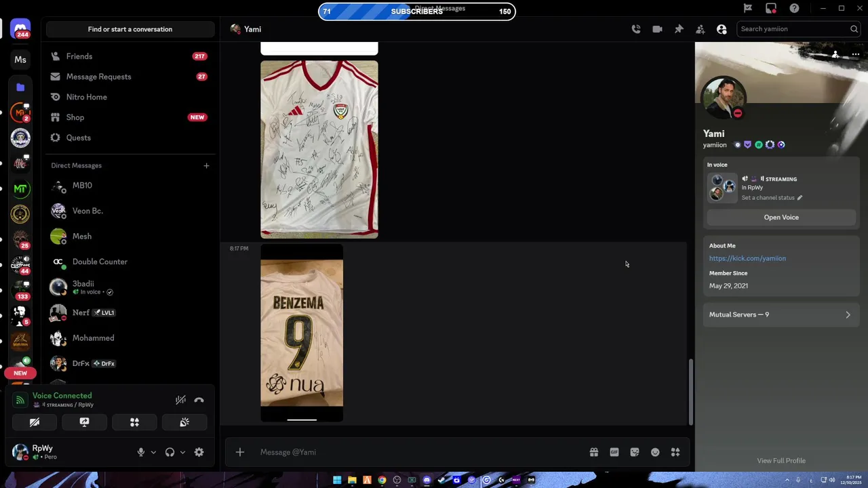Open the Friends tab
This screenshot has width=868, height=488.
point(129,56)
